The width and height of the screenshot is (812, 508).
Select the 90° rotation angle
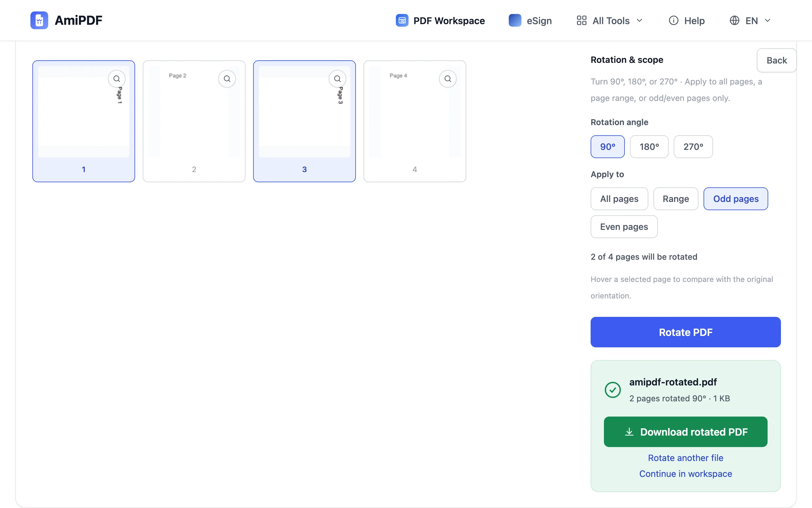click(x=608, y=147)
